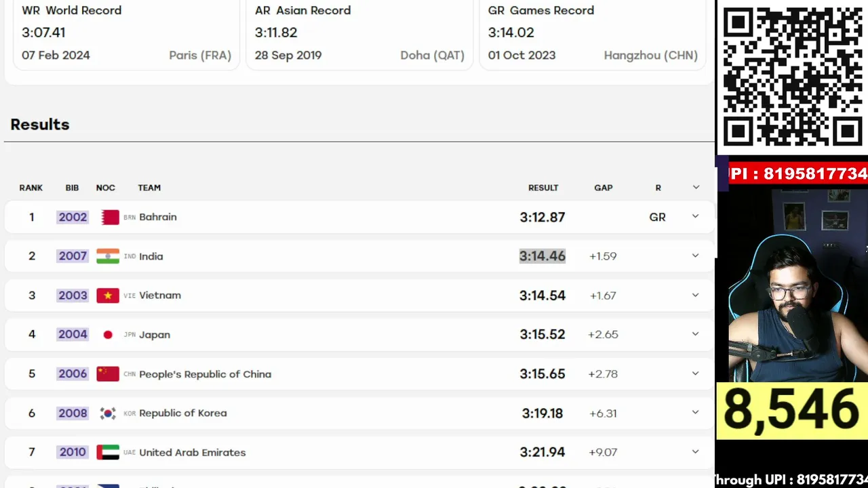Click the World Record card 3:07.41
This screenshot has width=868, height=488.
126,33
